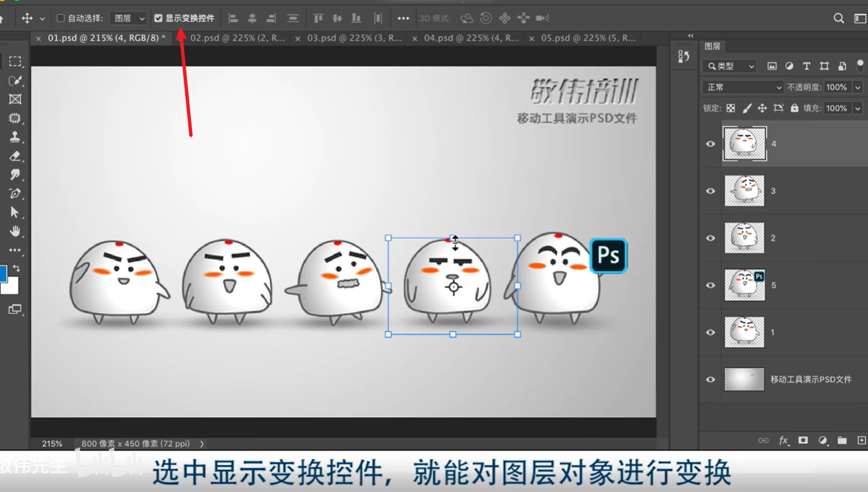Filter layers by text type icon

tap(807, 66)
